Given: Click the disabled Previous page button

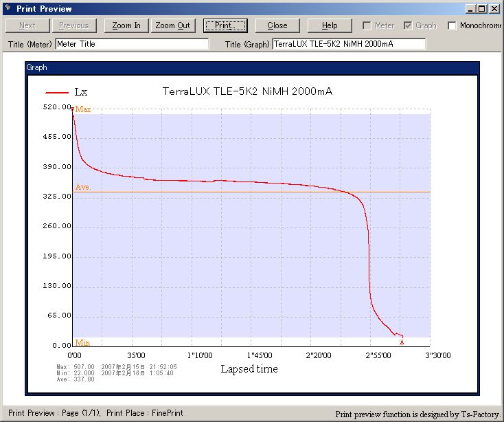Looking at the screenshot, I should 74,25.
